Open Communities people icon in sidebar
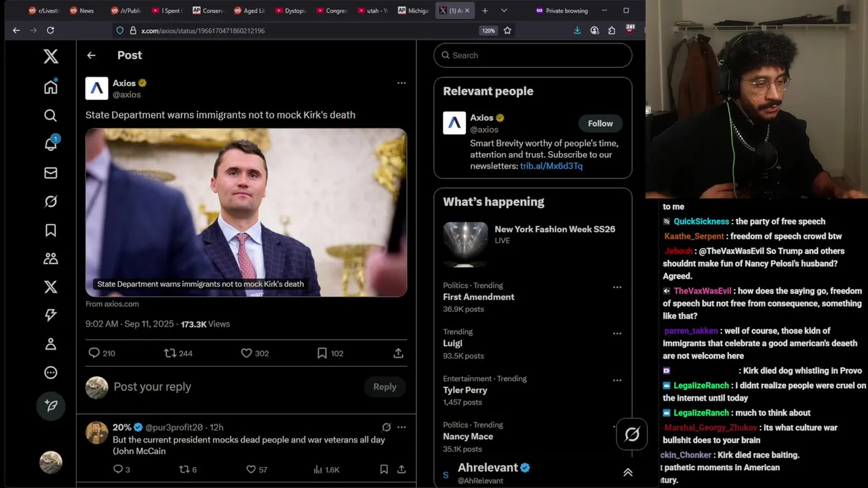This screenshot has height=488, width=868. tap(51, 258)
